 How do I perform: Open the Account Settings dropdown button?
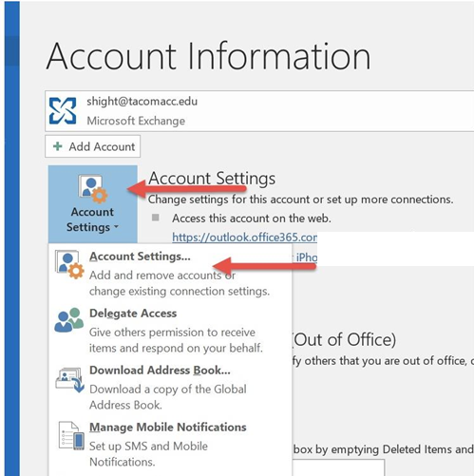click(93, 204)
